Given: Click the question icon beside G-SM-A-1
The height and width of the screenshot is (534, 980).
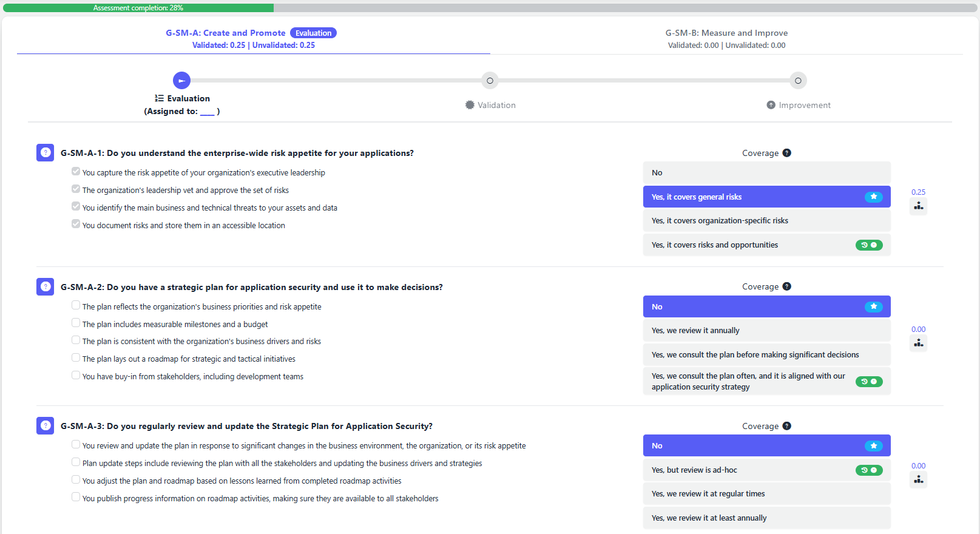Looking at the screenshot, I should [46, 153].
